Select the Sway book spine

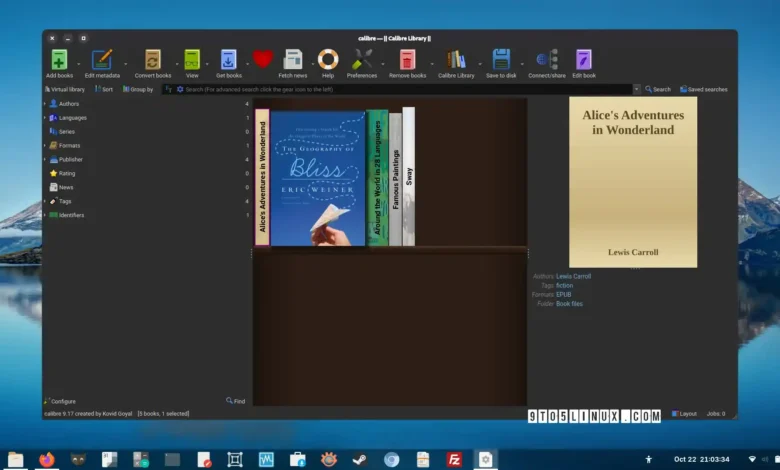coord(409,176)
